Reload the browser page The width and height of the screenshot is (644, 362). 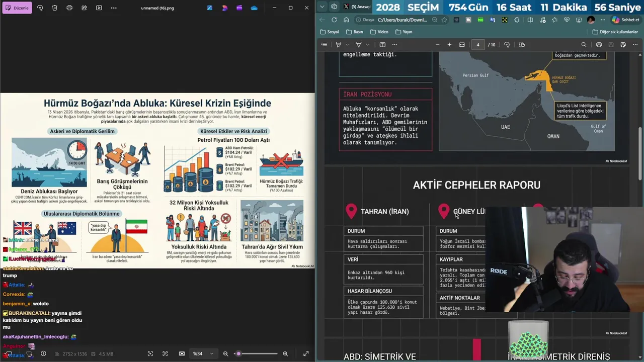334,20
